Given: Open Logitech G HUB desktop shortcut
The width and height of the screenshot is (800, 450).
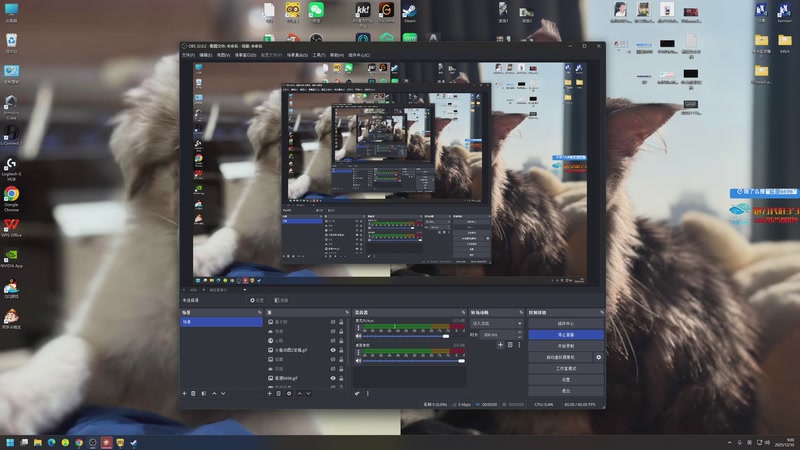Looking at the screenshot, I should (x=11, y=169).
